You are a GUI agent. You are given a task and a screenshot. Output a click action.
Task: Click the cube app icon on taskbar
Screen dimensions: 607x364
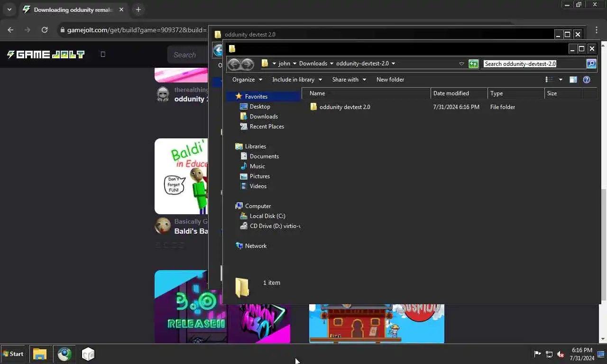click(x=88, y=354)
